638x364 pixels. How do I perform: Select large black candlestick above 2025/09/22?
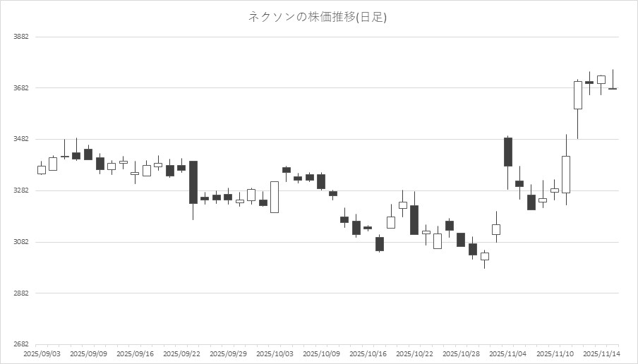193,182
